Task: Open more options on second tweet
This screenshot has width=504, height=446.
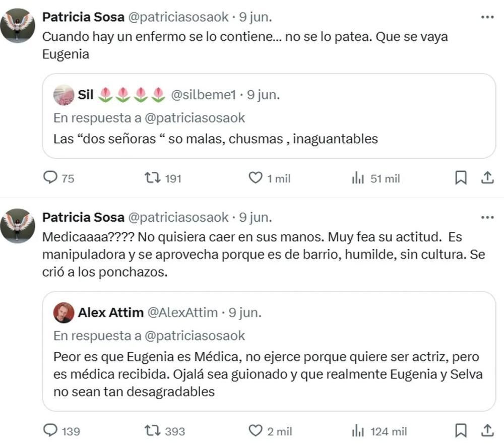Action: 487,218
